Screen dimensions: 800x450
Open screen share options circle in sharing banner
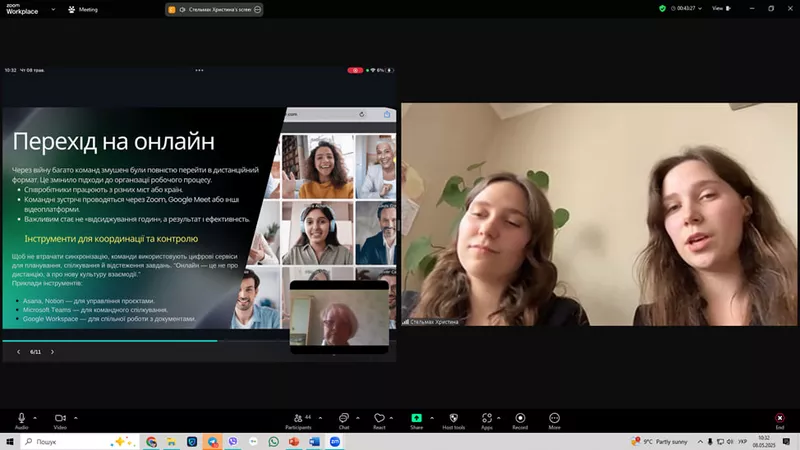click(x=258, y=9)
